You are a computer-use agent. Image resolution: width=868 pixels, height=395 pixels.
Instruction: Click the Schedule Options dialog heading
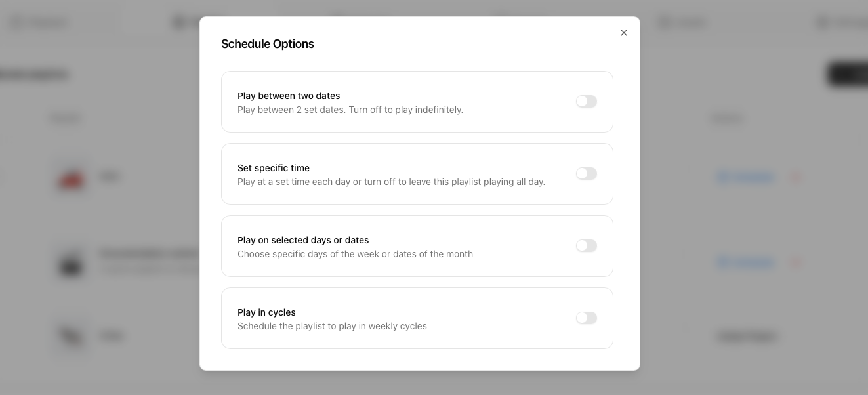tap(268, 44)
